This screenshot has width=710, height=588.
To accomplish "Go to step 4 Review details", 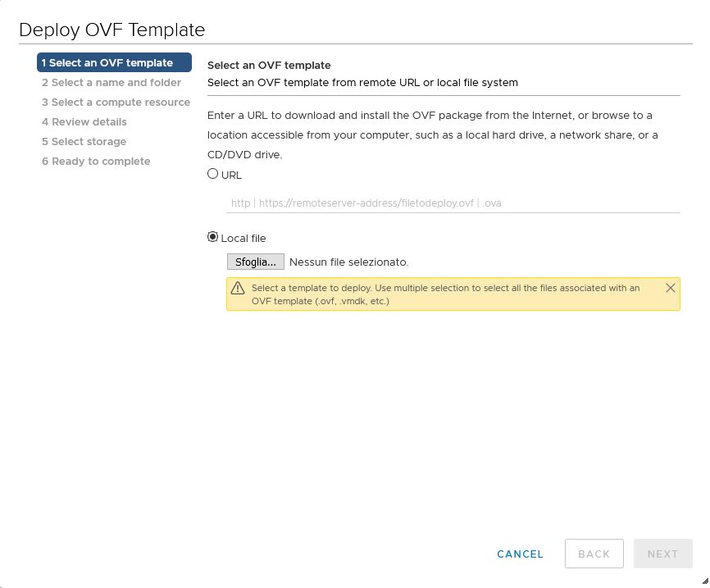I will pyautogui.click(x=84, y=122).
